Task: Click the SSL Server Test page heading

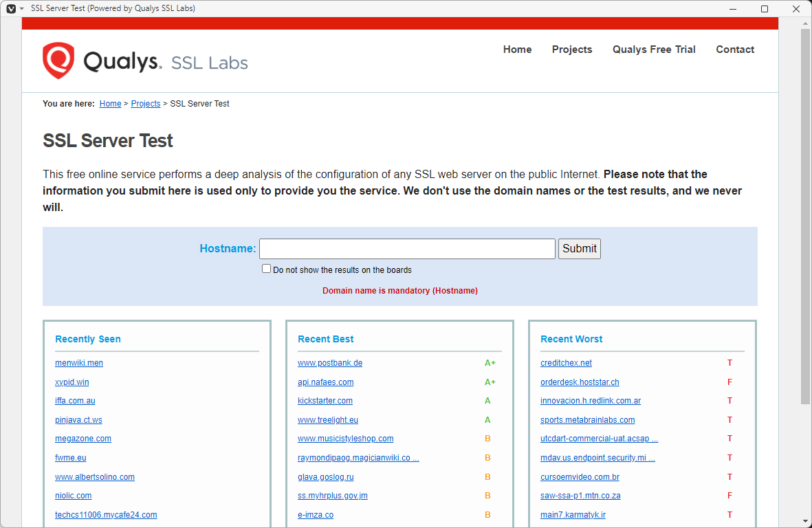Action: coord(108,140)
